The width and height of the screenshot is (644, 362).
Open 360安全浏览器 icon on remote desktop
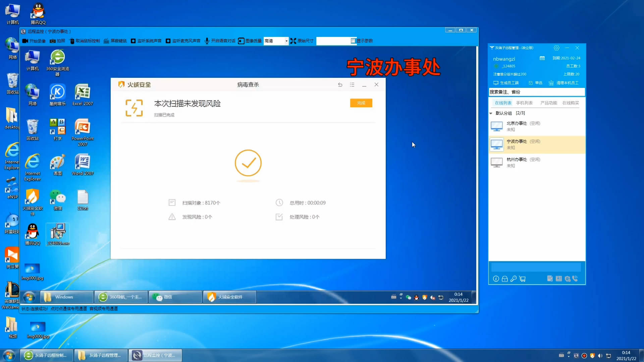tap(58, 63)
